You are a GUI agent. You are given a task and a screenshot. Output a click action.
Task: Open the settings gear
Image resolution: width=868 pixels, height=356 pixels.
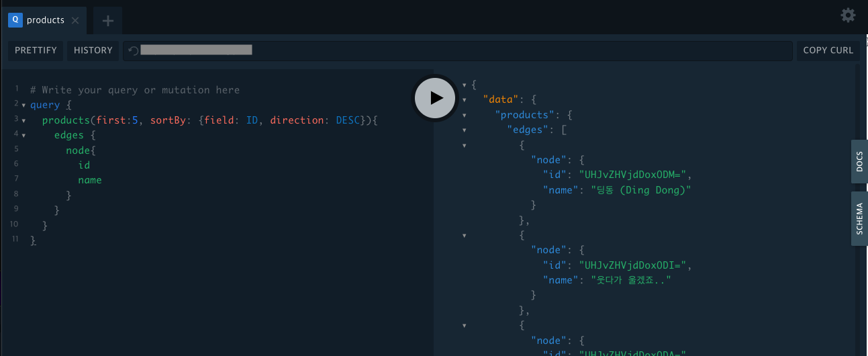tap(848, 15)
